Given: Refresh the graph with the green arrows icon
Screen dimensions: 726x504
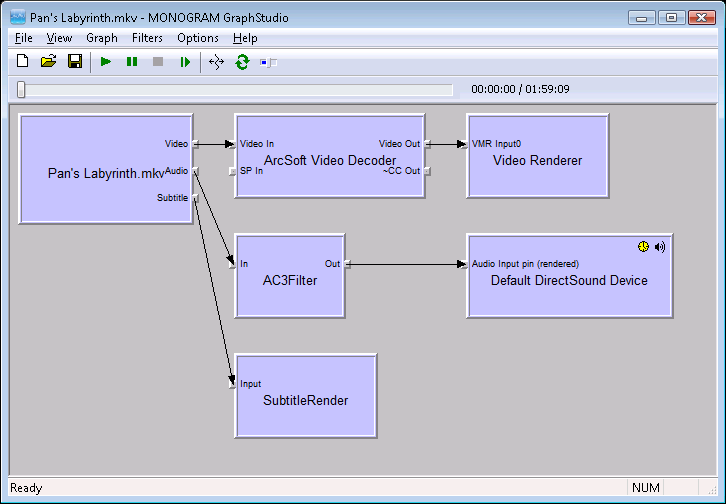Looking at the screenshot, I should (242, 62).
